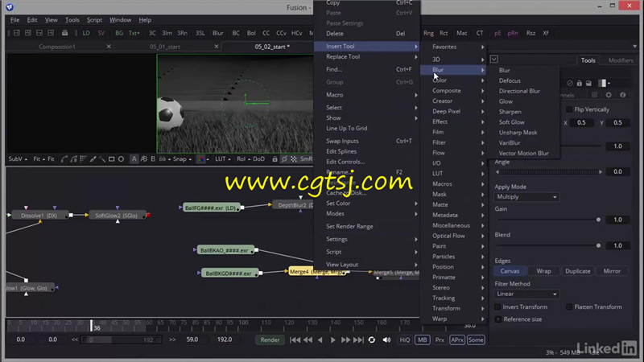Screen dimensions: 644x362
Task: Click the RGB color channel icon in the viewer
Action: 200,158
